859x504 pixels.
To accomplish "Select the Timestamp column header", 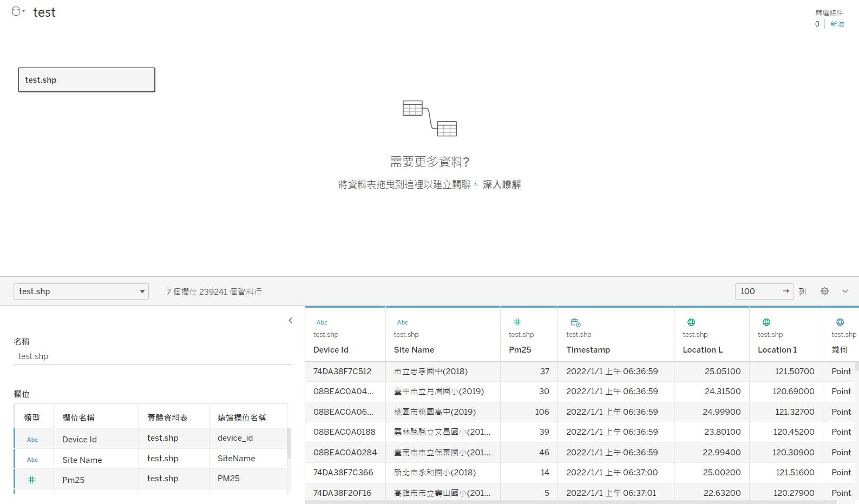I will [588, 350].
